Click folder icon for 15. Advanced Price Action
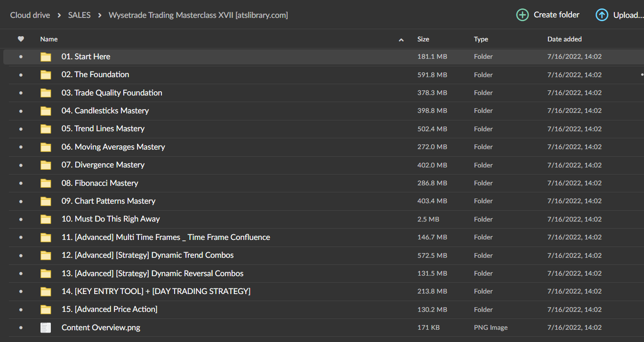The image size is (644, 342). [46, 310]
